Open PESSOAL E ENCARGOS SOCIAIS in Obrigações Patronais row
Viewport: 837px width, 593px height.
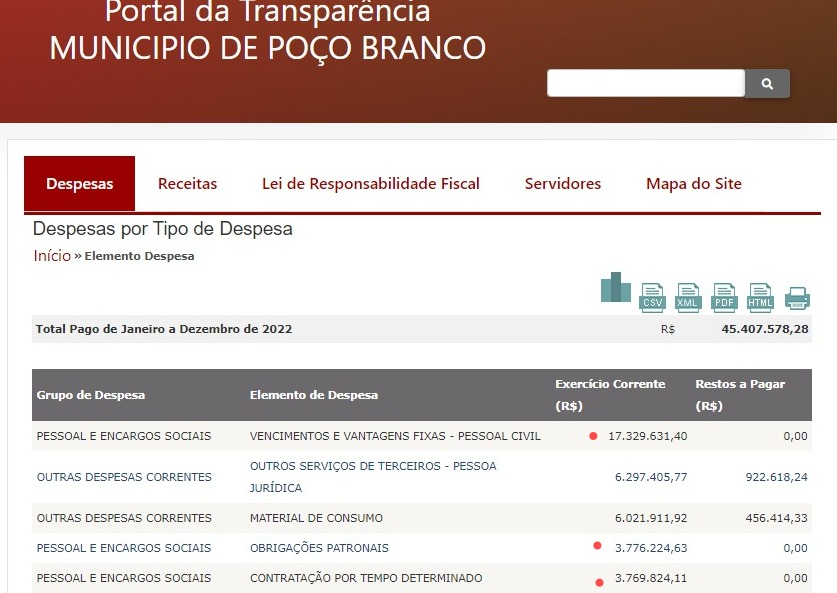(124, 548)
